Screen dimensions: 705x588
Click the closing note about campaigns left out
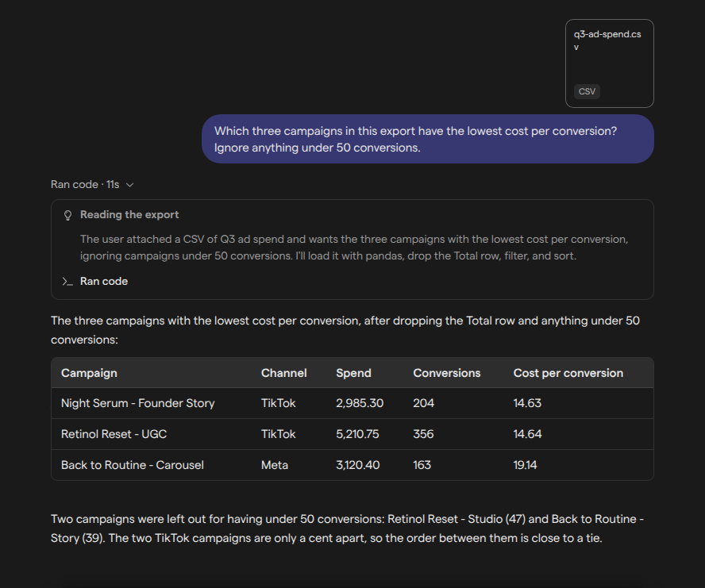click(x=347, y=528)
